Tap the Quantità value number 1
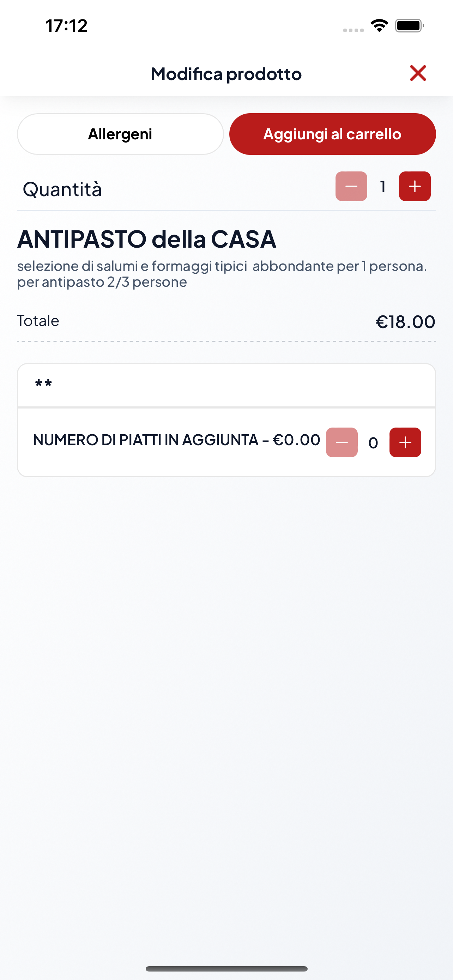453x980 pixels. [383, 186]
